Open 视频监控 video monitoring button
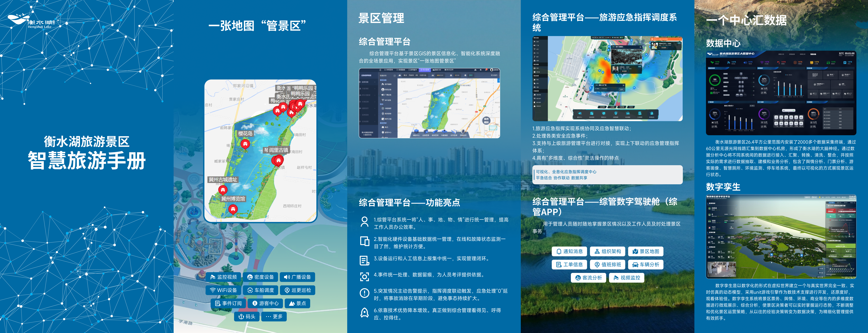The height and width of the screenshot is (333, 868). (x=626, y=278)
